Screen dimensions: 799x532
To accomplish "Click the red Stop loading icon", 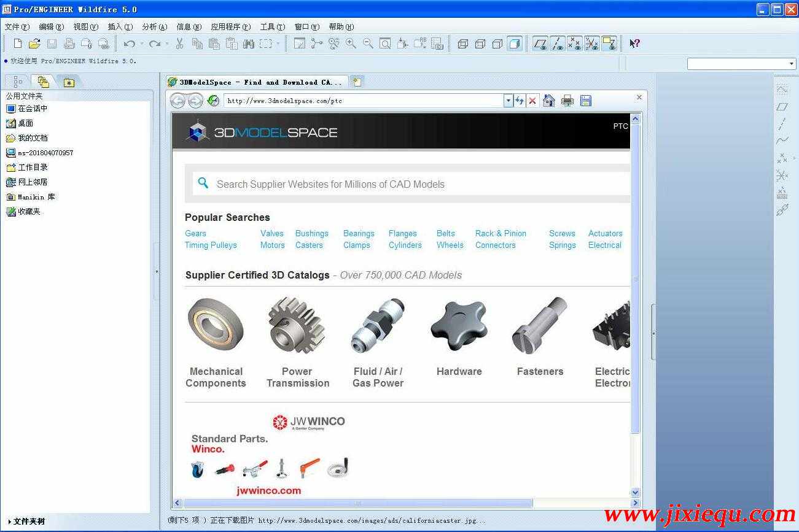I will [532, 101].
